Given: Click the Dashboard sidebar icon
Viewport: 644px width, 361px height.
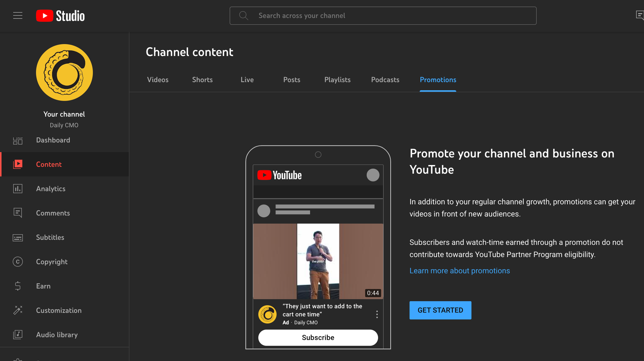Looking at the screenshot, I should coord(18,141).
